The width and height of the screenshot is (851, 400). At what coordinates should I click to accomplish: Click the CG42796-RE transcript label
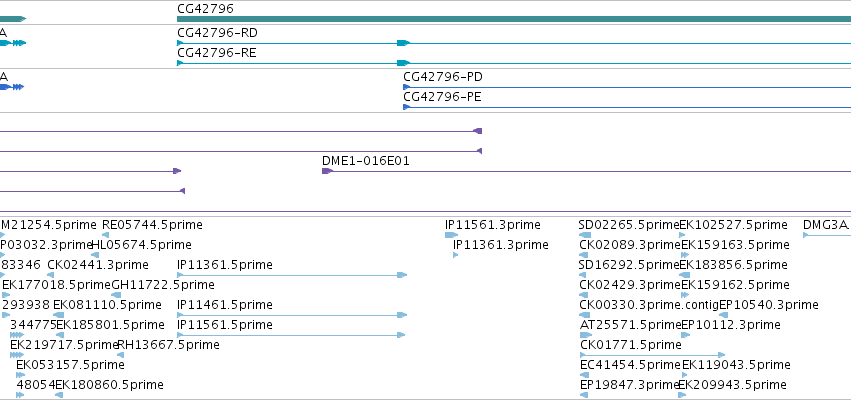[217, 53]
